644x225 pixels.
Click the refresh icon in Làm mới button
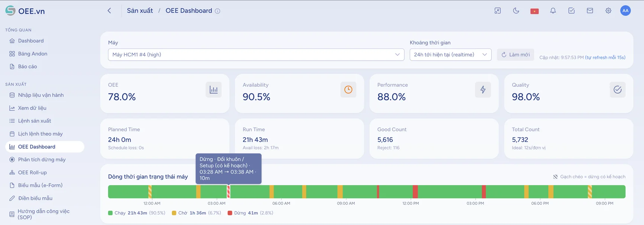pos(504,55)
